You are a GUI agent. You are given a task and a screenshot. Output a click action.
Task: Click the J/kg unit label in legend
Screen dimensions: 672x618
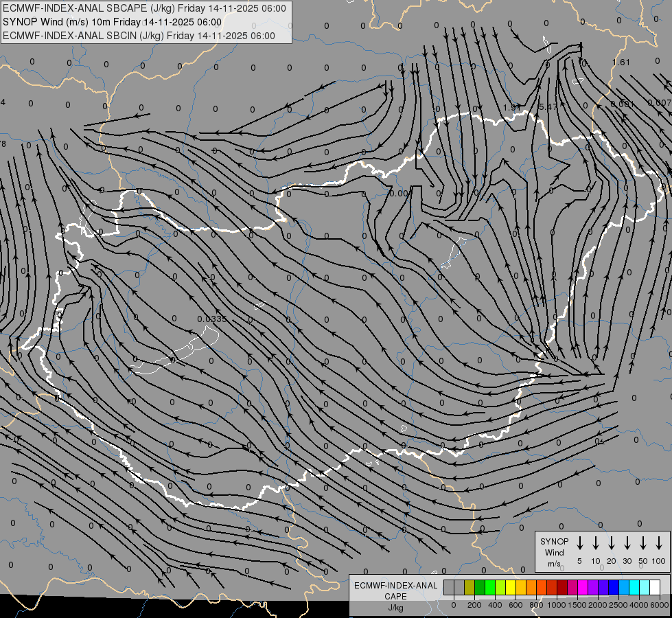395,608
